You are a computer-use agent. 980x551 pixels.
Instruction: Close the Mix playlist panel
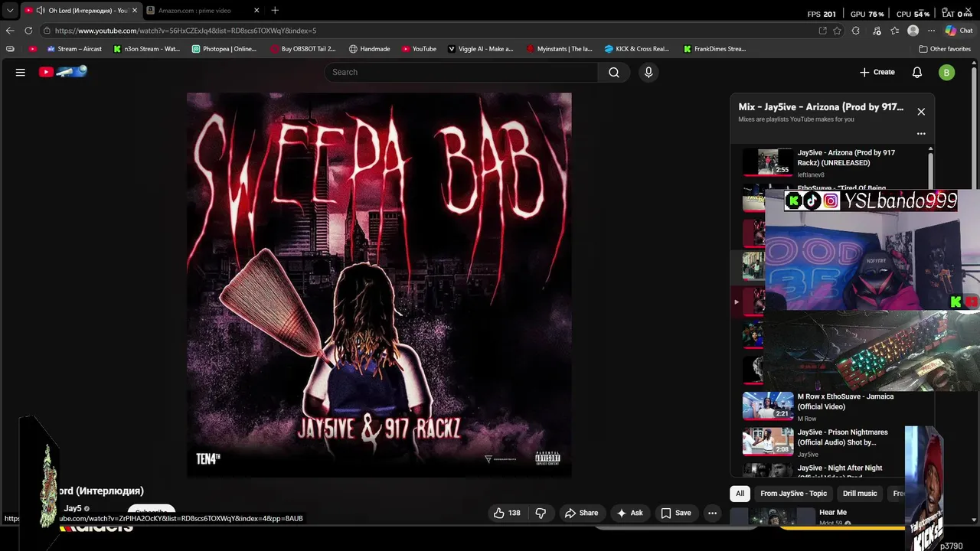(x=921, y=112)
